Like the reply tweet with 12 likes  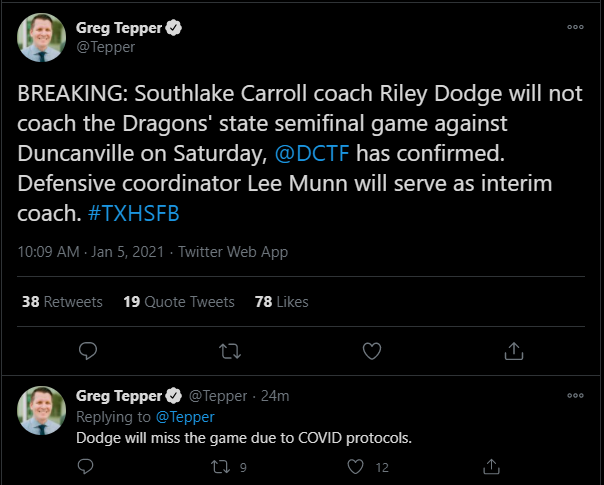pyautogui.click(x=356, y=466)
